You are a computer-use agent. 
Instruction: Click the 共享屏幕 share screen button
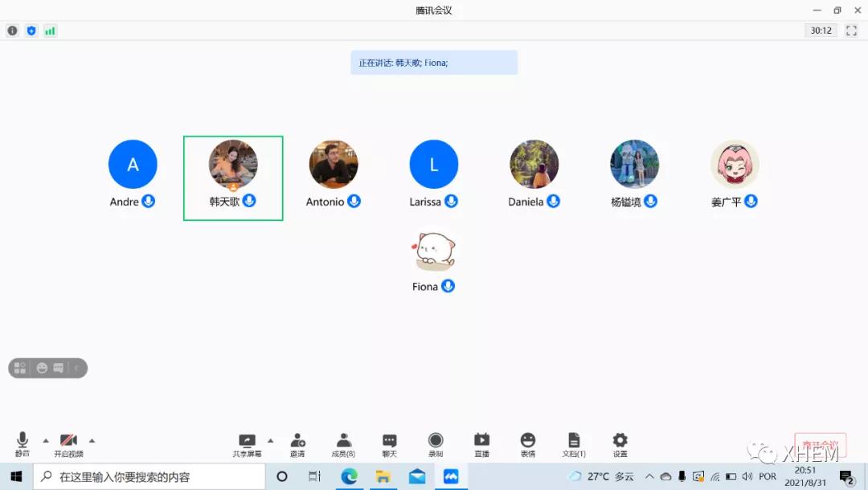pyautogui.click(x=247, y=444)
